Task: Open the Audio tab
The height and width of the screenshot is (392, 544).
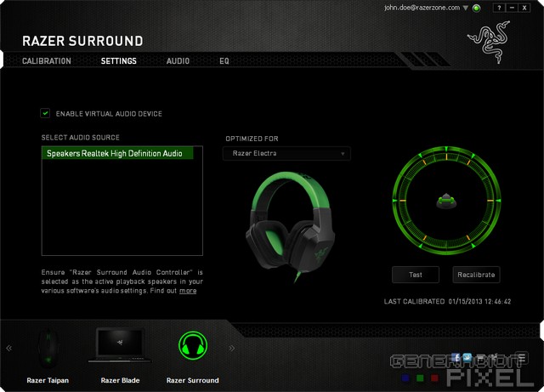Action: click(178, 61)
